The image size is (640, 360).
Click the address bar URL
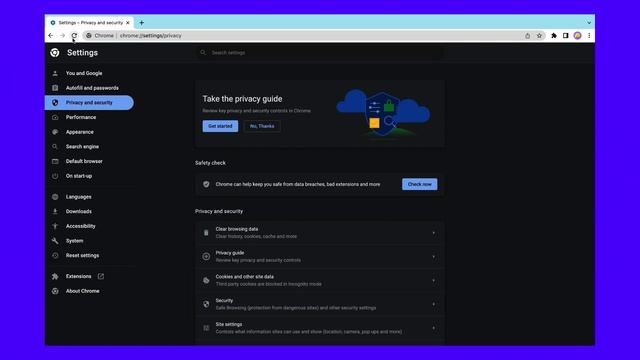click(x=151, y=36)
